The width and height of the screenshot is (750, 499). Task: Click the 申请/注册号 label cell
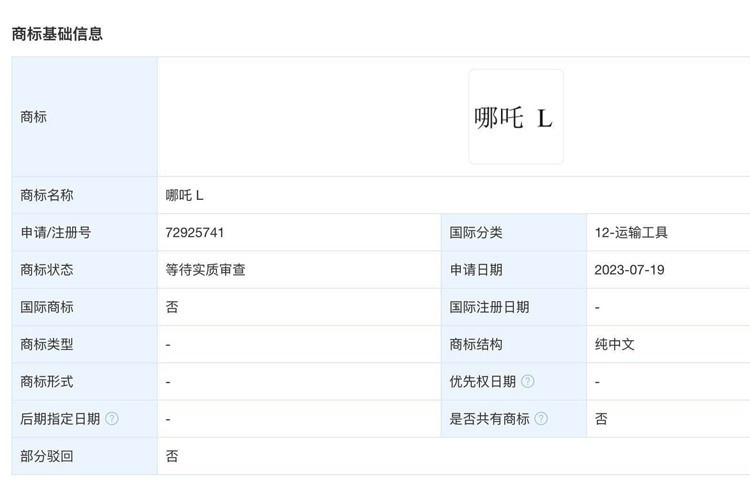pyautogui.click(x=85, y=233)
